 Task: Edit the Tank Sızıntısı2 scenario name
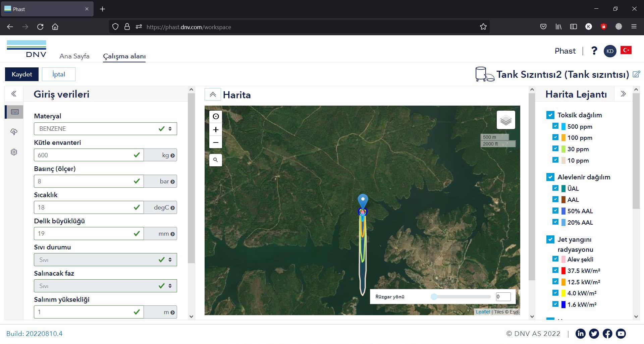[636, 74]
